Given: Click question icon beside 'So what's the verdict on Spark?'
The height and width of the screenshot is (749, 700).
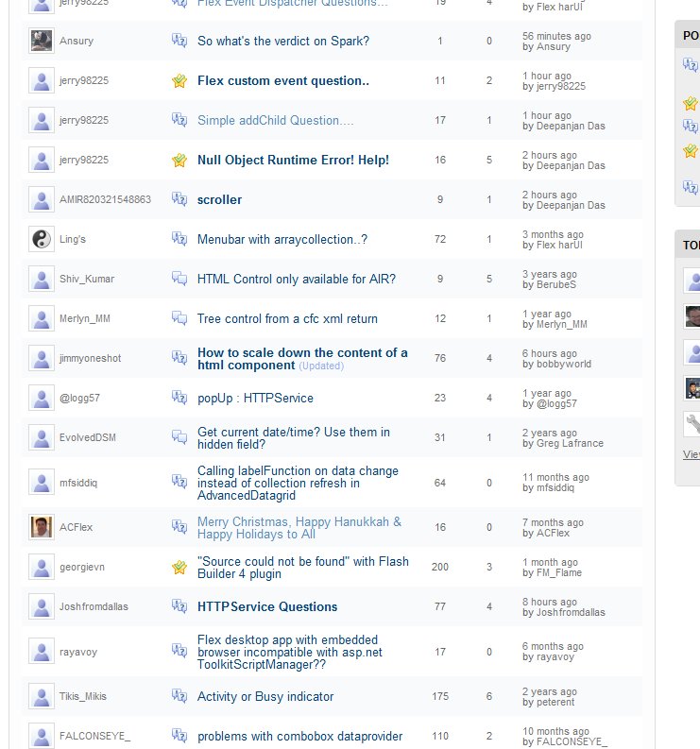Looking at the screenshot, I should [x=179, y=40].
